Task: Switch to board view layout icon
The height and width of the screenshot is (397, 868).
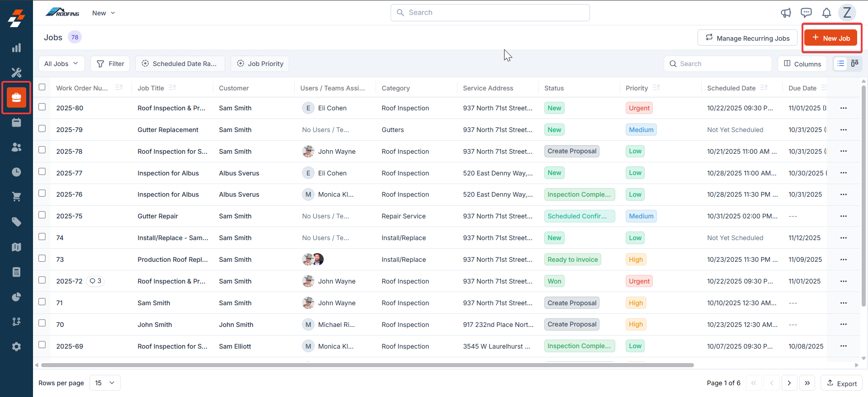Action: click(855, 64)
